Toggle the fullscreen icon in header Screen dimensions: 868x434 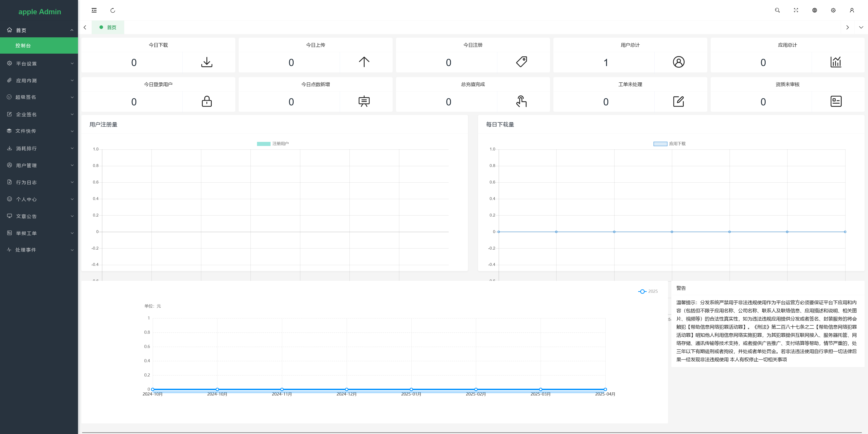tap(796, 10)
